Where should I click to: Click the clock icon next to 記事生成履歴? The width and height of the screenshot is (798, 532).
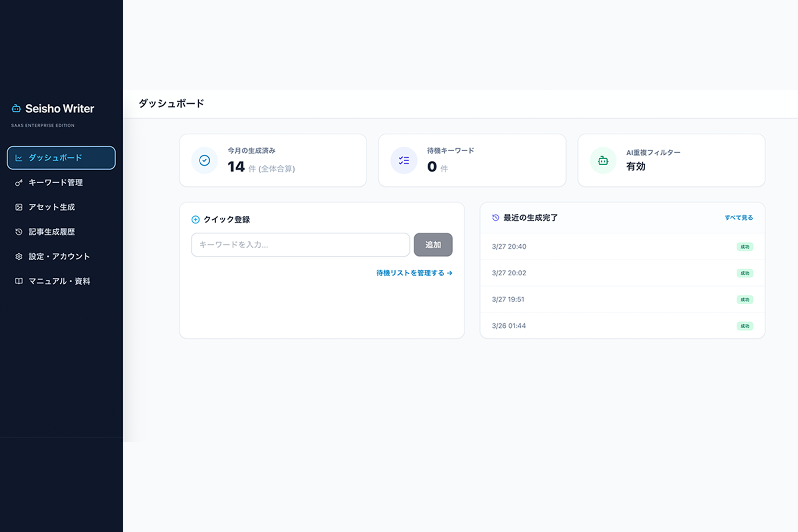19,232
